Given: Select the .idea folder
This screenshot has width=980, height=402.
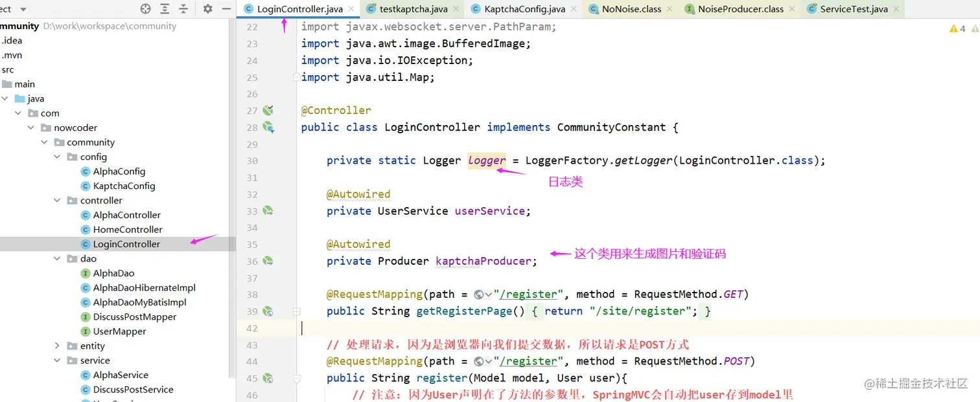Looking at the screenshot, I should [x=12, y=40].
